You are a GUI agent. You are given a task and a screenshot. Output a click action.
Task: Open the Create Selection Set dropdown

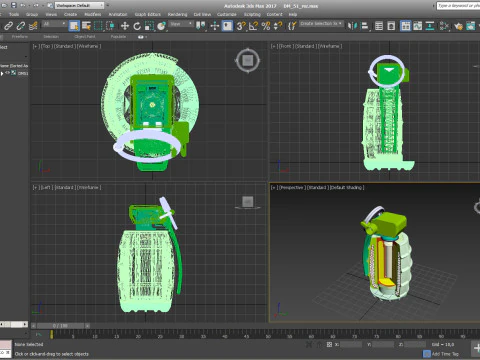pos(321,24)
